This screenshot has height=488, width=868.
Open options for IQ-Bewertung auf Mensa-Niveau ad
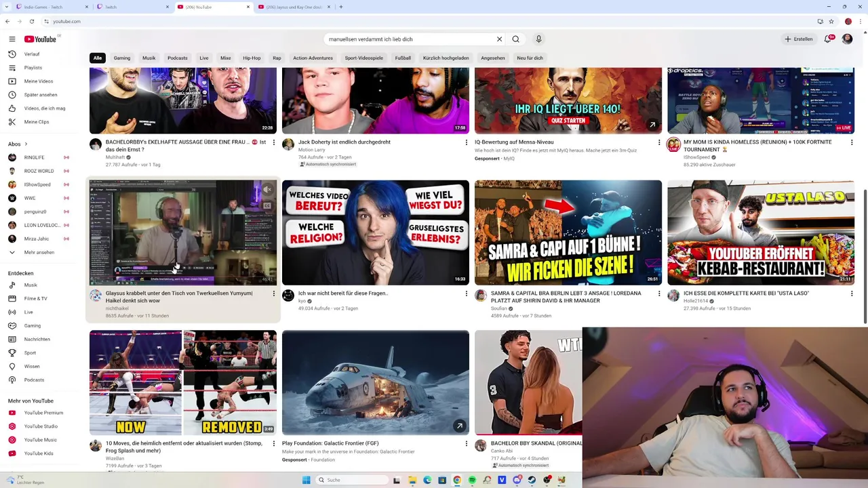click(659, 142)
